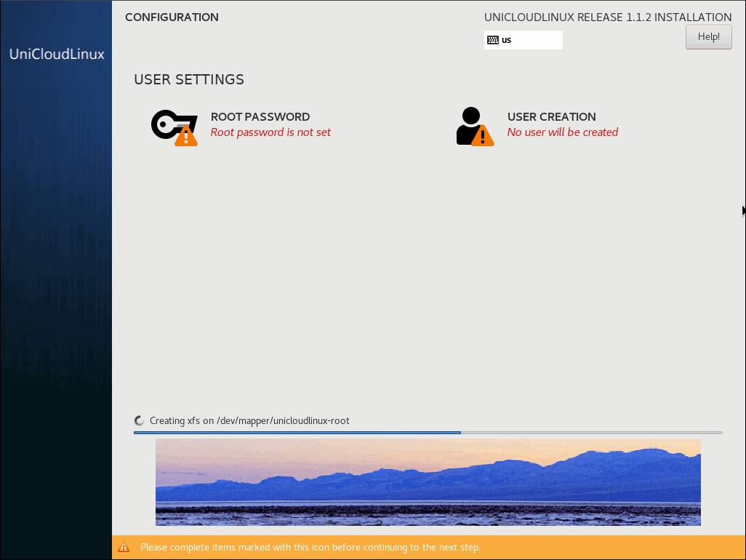The image size is (746, 560).
Task: Open the User Creation person icon
Action: tap(475, 126)
